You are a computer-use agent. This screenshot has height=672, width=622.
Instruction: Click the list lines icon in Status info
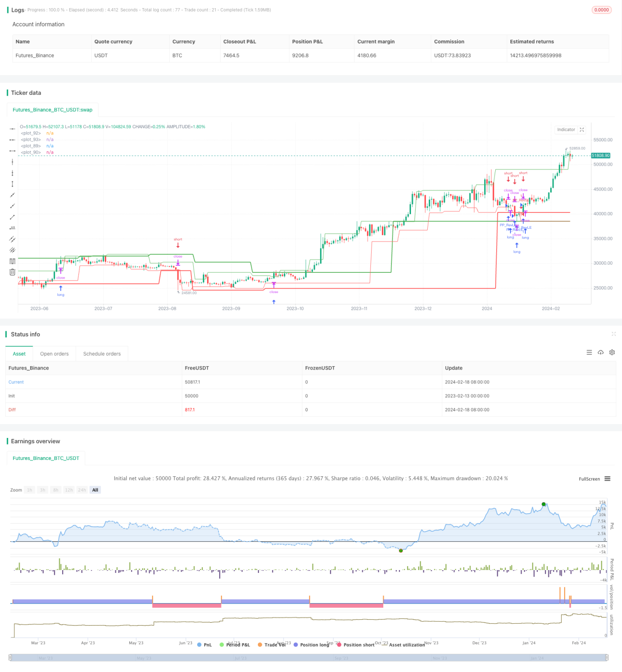(589, 352)
